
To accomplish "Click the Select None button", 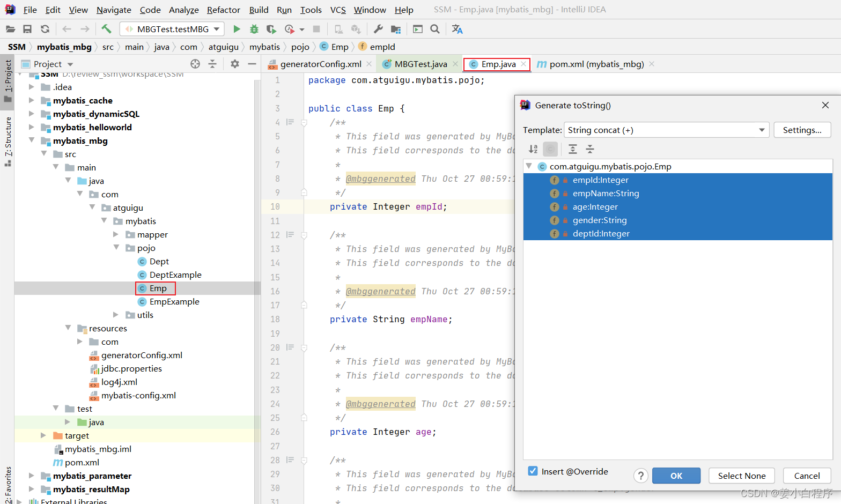I will [742, 476].
